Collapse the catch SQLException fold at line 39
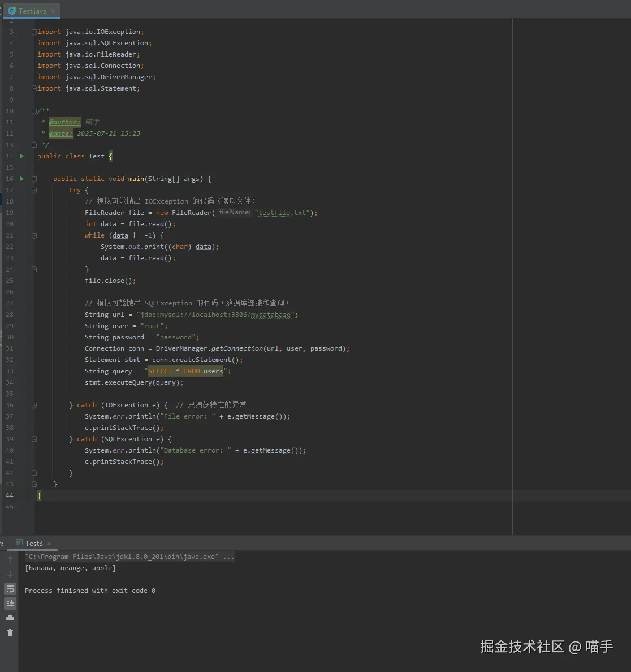631x672 pixels. [34, 439]
